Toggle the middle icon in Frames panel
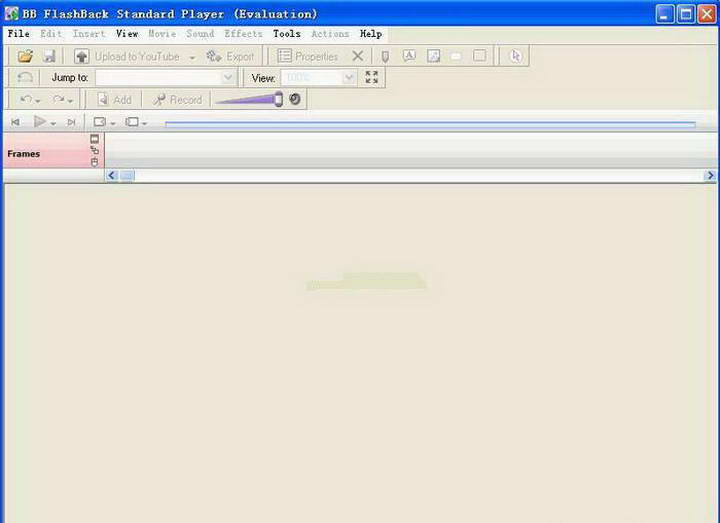 pos(95,150)
